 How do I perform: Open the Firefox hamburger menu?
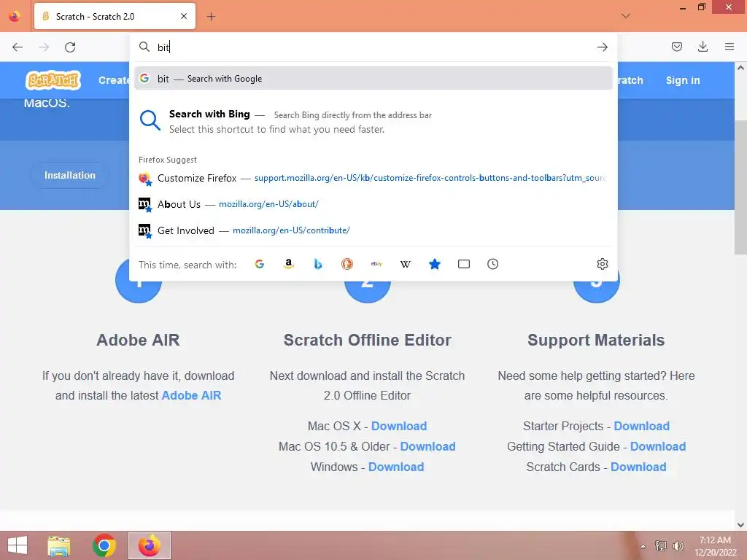[729, 47]
